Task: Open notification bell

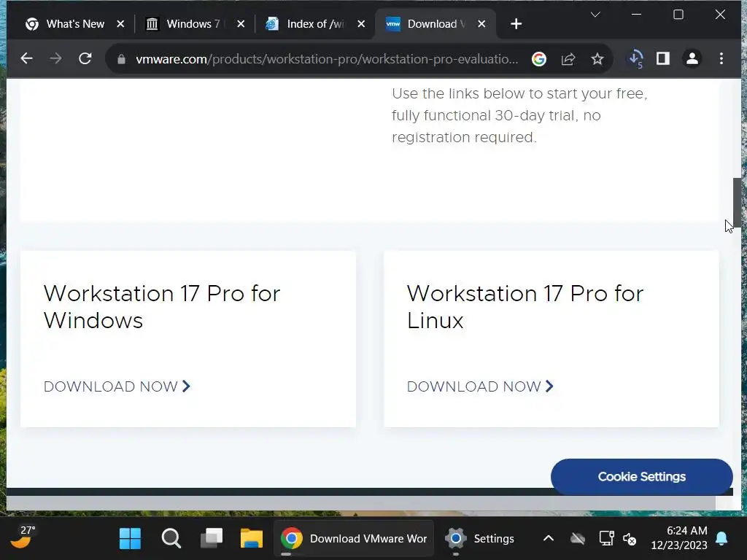Action: [x=721, y=539]
